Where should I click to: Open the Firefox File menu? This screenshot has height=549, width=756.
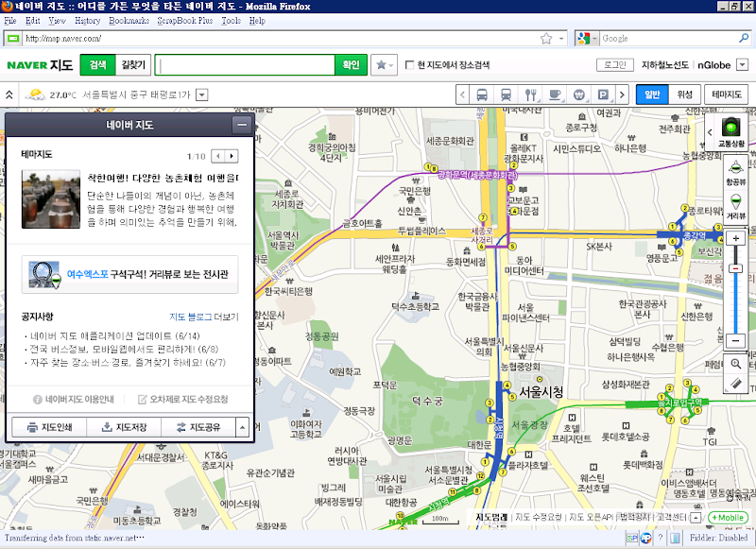pyautogui.click(x=10, y=21)
